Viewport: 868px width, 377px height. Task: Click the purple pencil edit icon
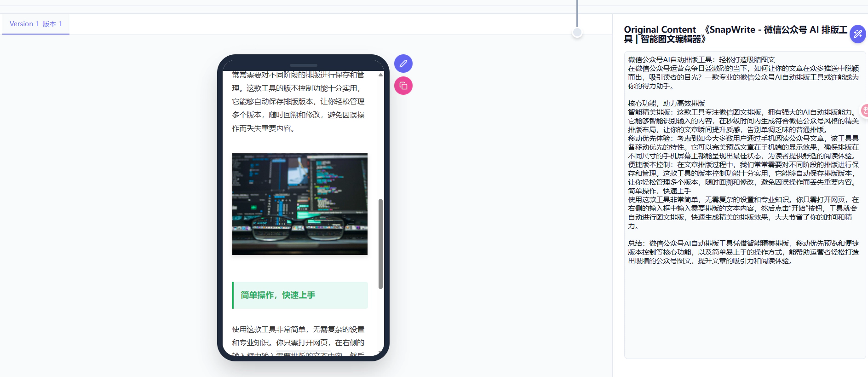coord(403,64)
